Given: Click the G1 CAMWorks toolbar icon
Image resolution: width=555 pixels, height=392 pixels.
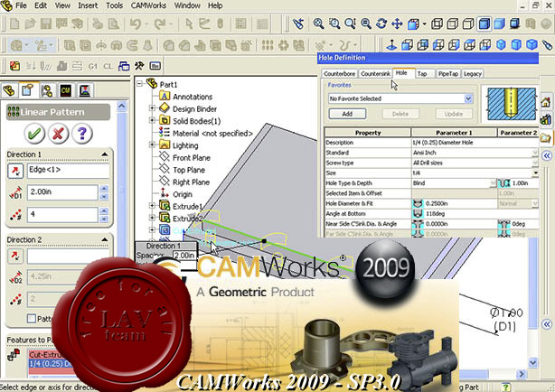Looking at the screenshot, I should 93,66.
